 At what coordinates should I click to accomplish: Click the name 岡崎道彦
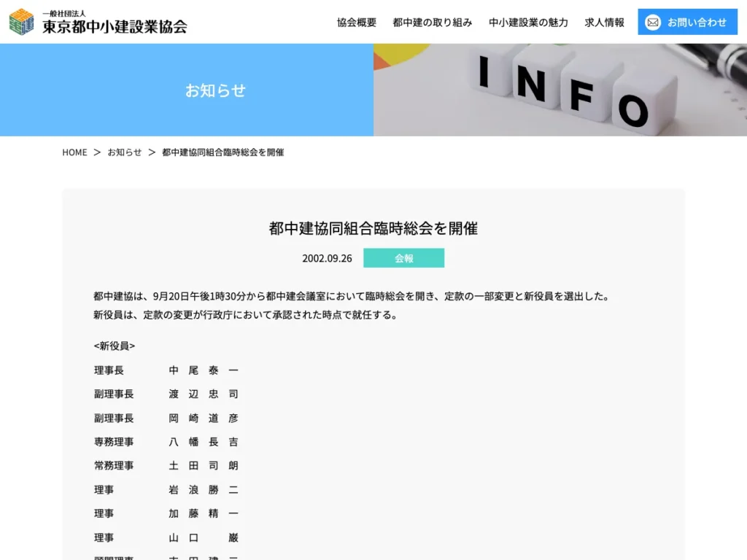[204, 418]
